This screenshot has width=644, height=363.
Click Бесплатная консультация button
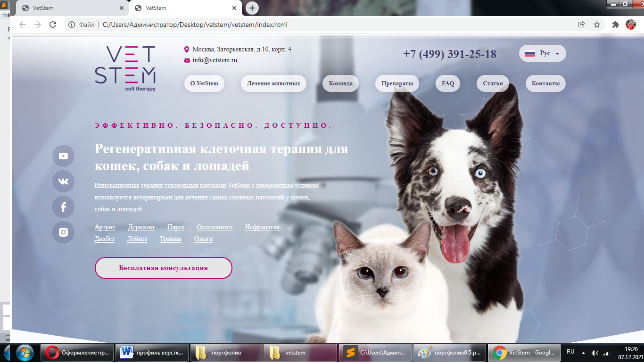(x=164, y=268)
